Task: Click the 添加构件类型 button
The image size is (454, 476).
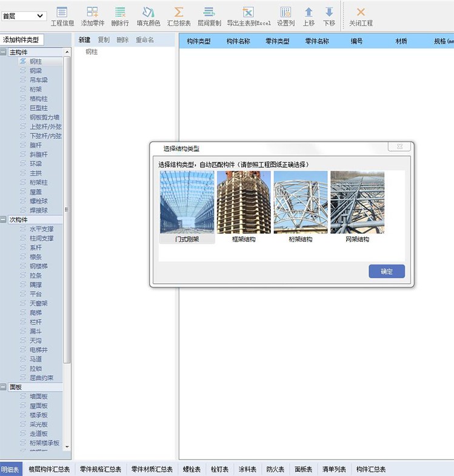Action: [21, 40]
